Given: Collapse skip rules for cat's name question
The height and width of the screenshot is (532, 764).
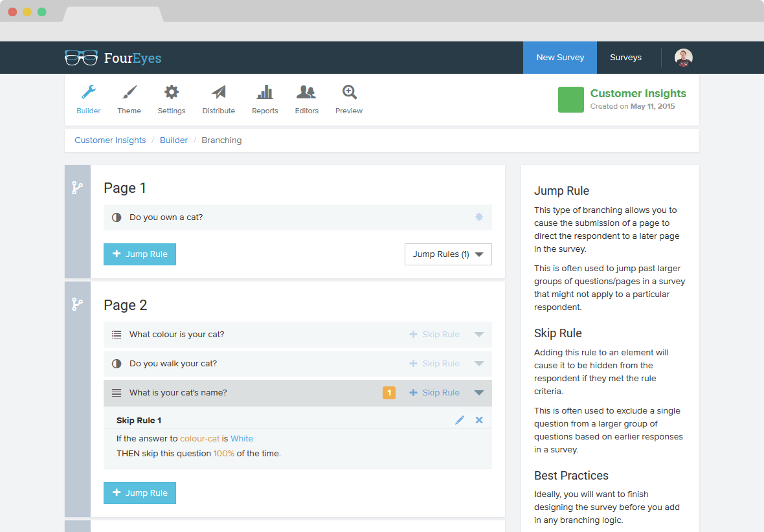Looking at the screenshot, I should click(x=479, y=393).
